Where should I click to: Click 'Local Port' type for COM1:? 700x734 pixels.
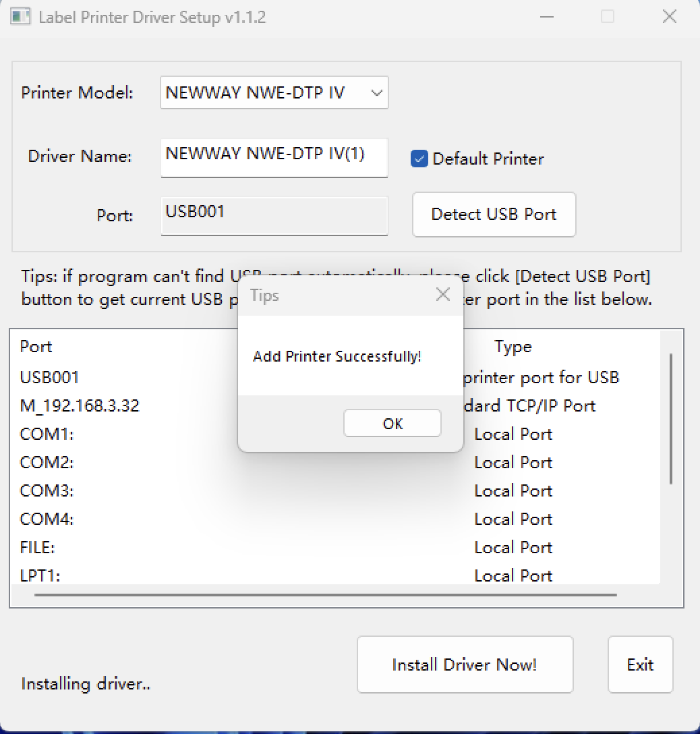[x=513, y=434]
